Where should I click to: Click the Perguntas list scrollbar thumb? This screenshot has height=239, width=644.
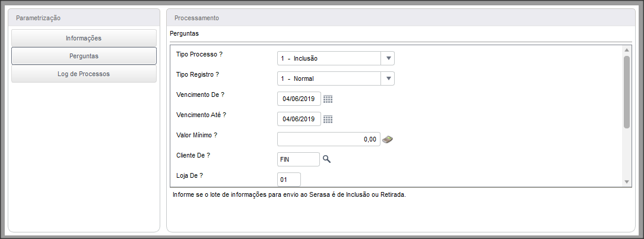coord(626,91)
